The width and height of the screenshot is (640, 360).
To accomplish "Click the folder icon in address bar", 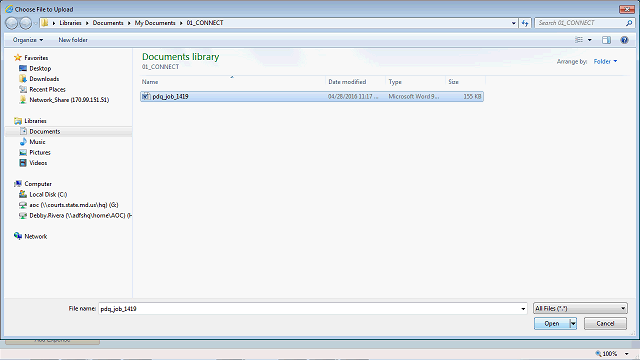I will (45, 23).
